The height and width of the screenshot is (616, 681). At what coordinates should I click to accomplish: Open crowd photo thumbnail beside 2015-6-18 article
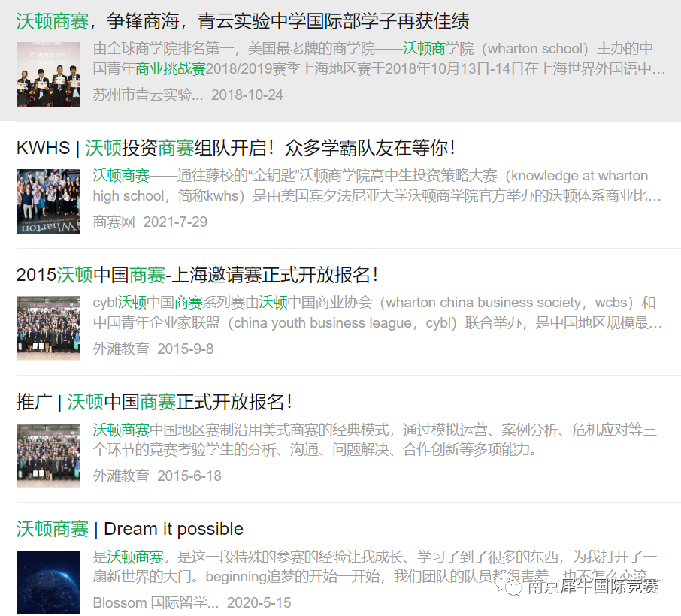pos(48,455)
